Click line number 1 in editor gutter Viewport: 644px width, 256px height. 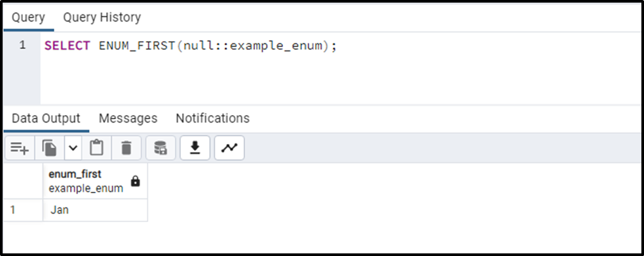pyautogui.click(x=22, y=45)
